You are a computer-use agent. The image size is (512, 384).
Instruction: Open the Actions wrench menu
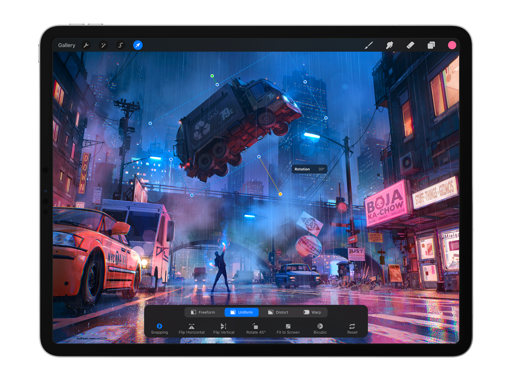tap(86, 45)
